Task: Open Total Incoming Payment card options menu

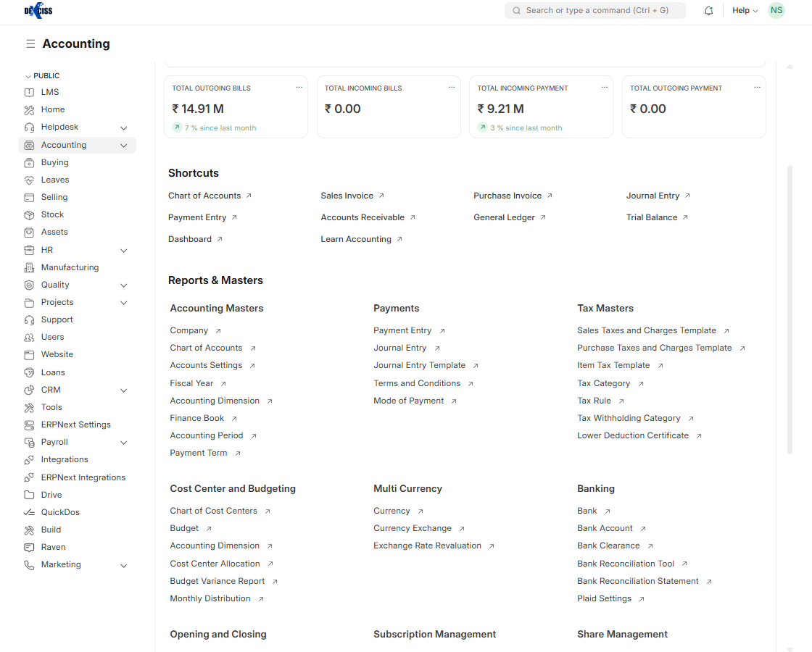Action: tap(604, 88)
